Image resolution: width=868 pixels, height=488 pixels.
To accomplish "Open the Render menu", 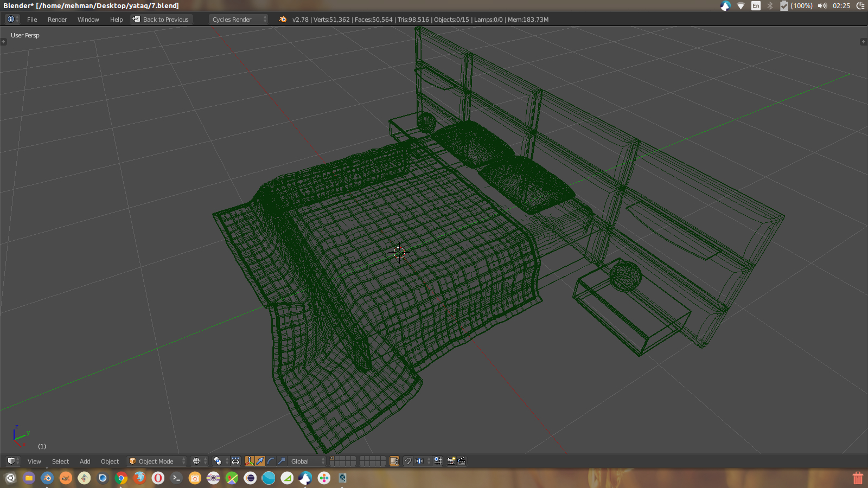I will click(x=57, y=19).
